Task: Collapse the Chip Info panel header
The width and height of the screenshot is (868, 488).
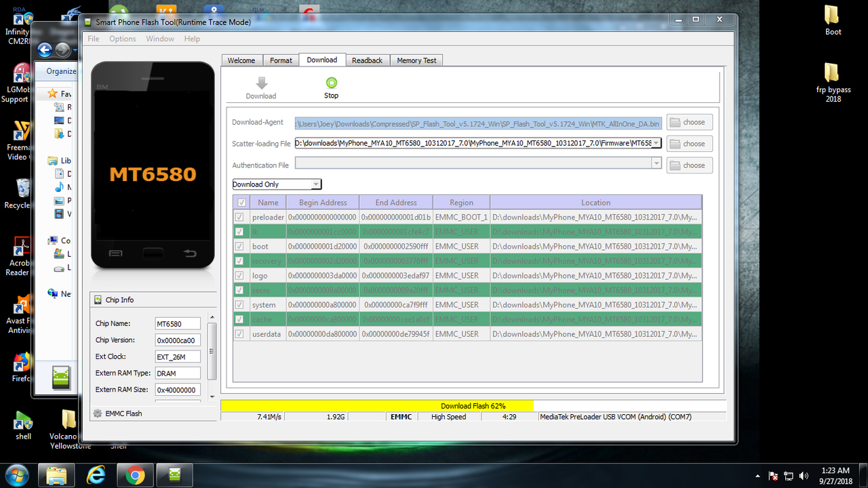Action: point(153,300)
